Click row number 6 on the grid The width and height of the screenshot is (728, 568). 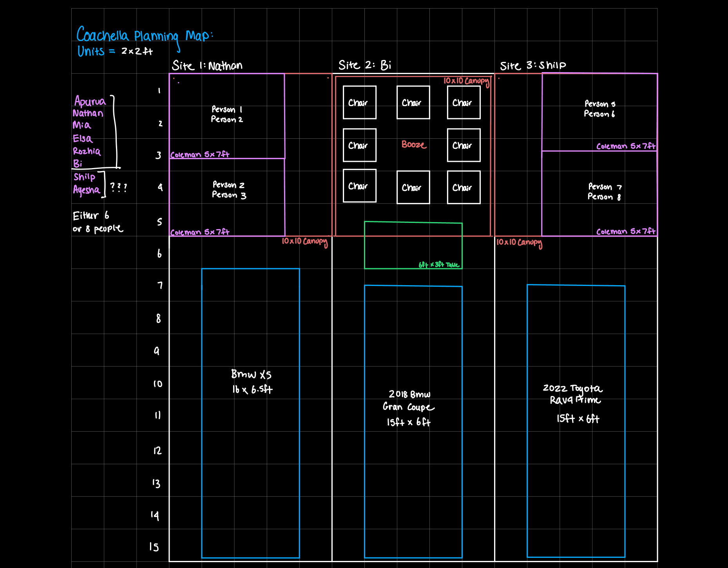pyautogui.click(x=159, y=253)
